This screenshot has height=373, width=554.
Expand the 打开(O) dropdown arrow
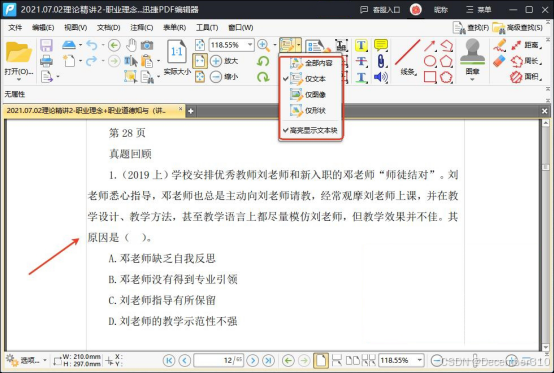pos(19,79)
